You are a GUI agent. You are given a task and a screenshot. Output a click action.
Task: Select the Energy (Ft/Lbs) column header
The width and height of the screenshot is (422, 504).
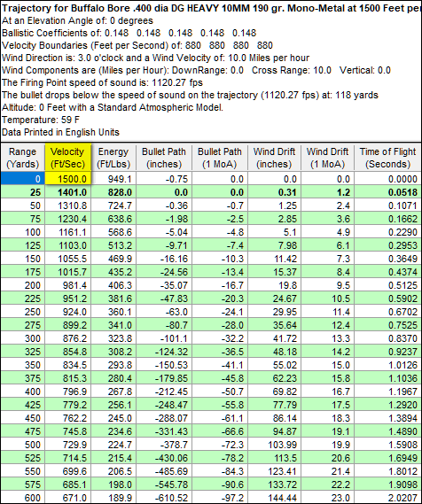[113, 158]
